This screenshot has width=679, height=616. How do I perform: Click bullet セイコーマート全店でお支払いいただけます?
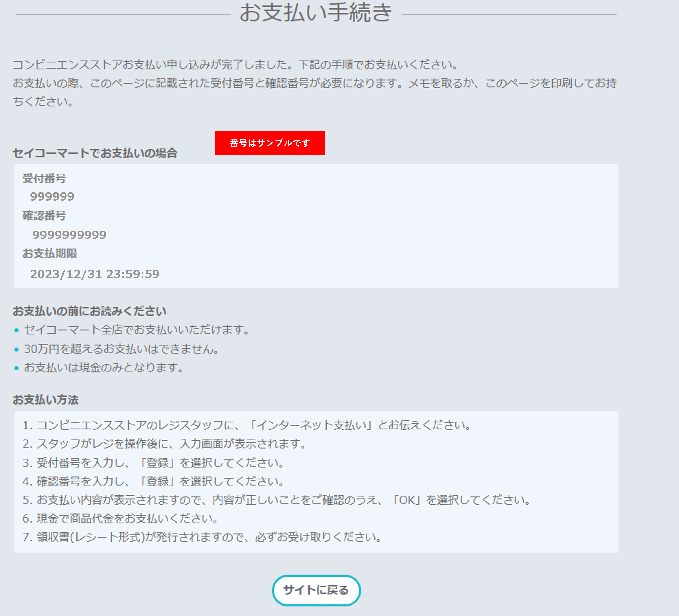137,330
